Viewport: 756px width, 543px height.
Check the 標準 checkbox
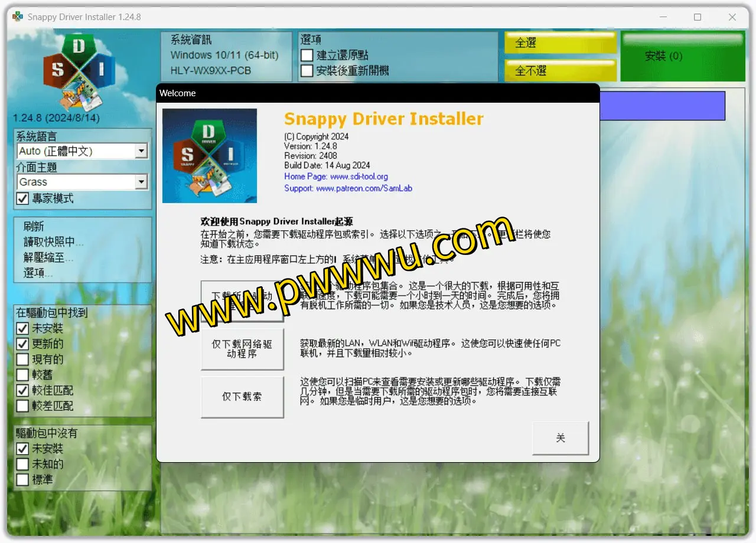[x=22, y=480]
